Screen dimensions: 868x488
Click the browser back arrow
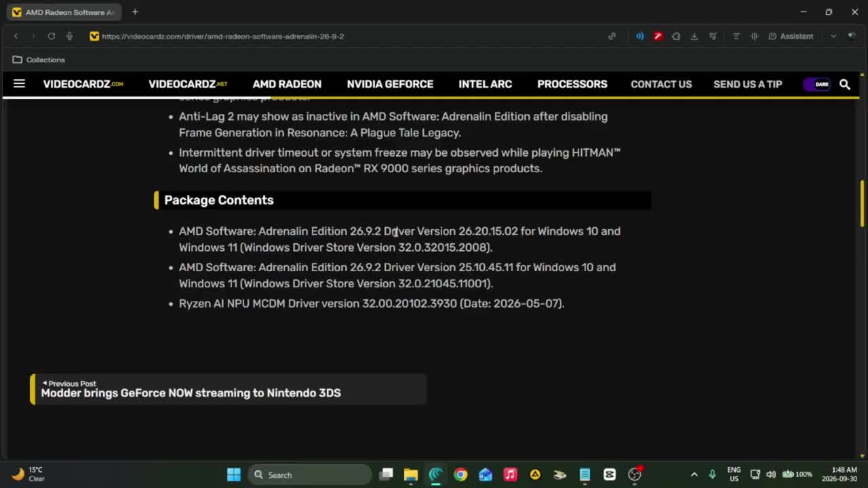coord(16,36)
